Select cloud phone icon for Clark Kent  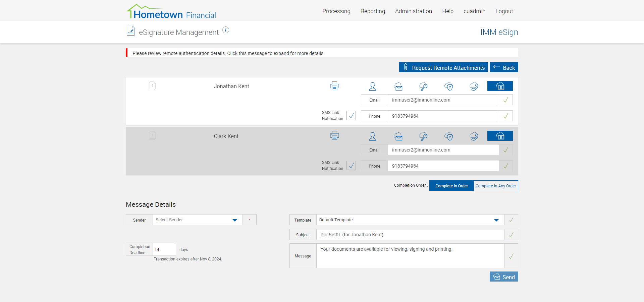[474, 136]
